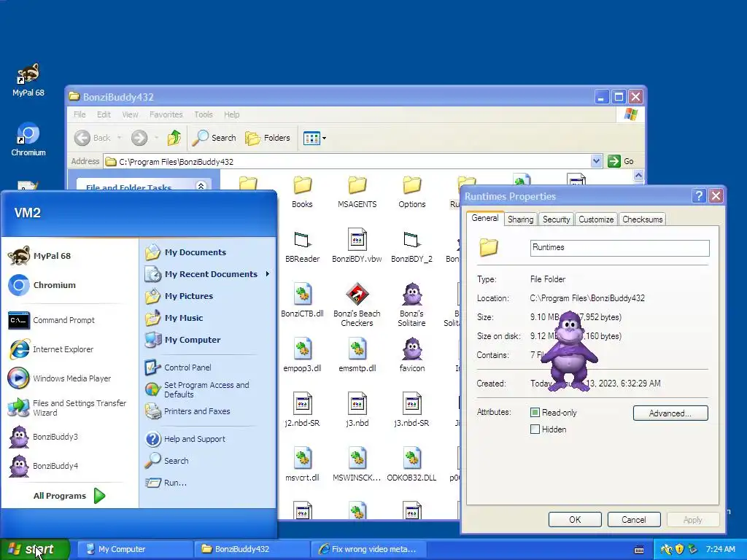This screenshot has height=560, width=747.
Task: Launch Chromium from Start menu
Action: [x=42, y=285]
